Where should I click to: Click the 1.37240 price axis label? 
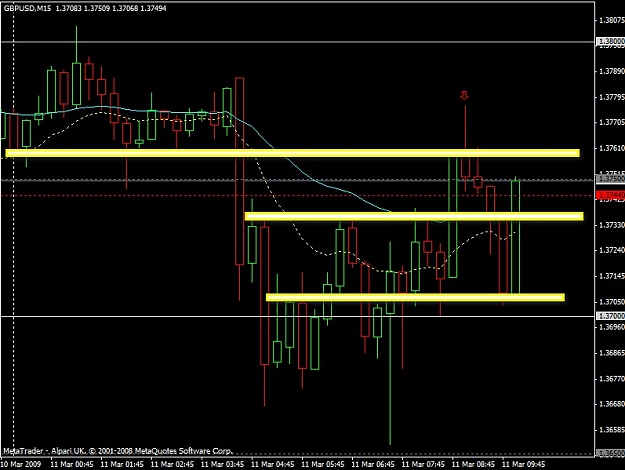[612, 250]
